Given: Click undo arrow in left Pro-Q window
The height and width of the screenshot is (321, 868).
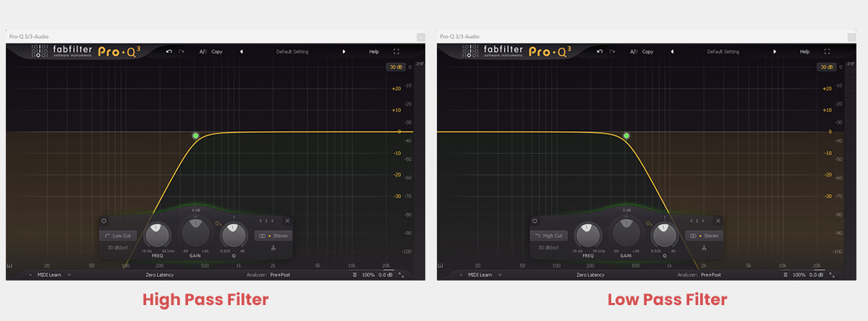Looking at the screenshot, I should click(168, 51).
